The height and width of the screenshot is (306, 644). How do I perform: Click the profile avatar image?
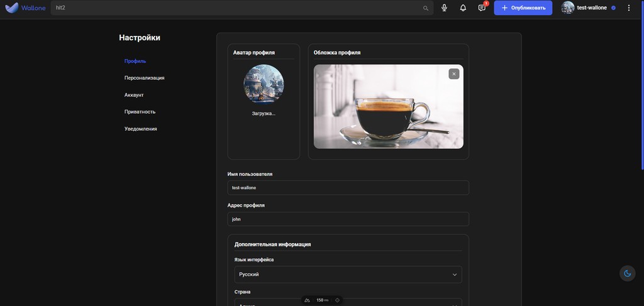coord(264,84)
